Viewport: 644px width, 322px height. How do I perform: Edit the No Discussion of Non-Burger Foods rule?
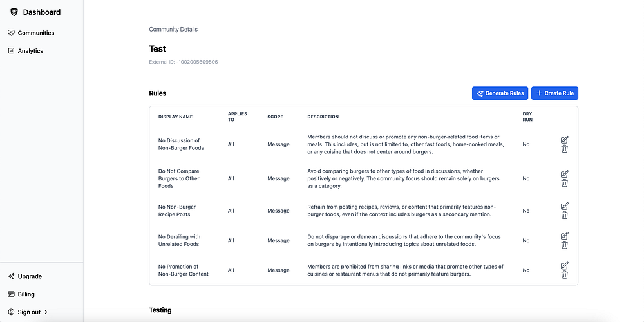point(565,140)
